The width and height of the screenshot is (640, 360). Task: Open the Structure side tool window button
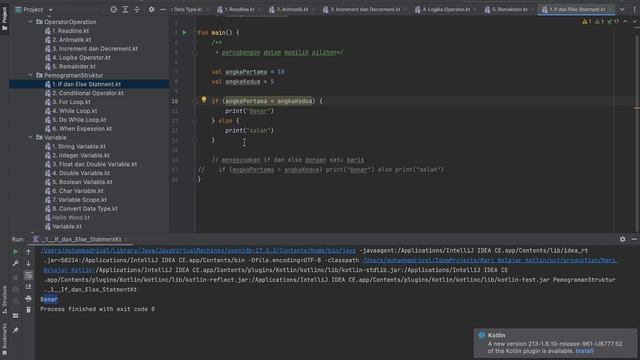click(4, 299)
